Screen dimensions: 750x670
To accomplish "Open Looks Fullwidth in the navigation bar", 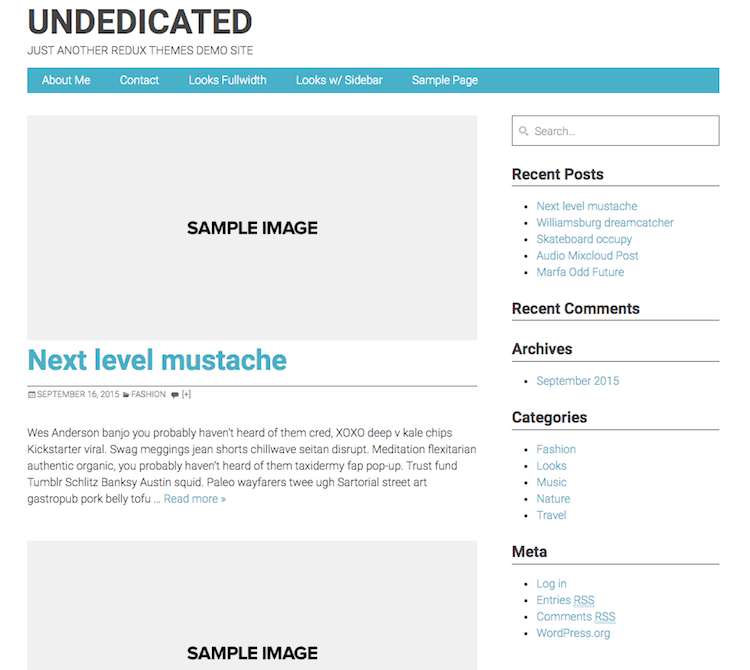I will tap(227, 80).
